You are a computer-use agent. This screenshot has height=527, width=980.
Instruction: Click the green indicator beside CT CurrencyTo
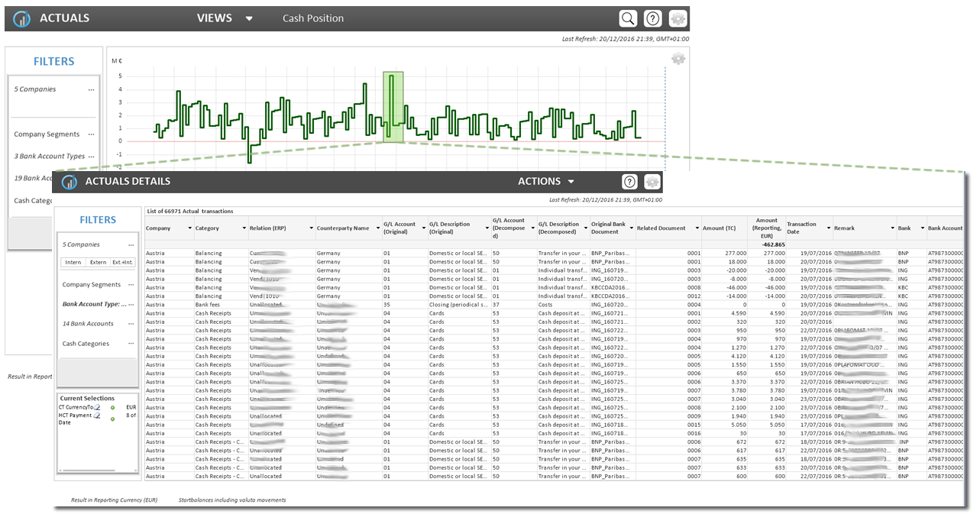tap(113, 406)
